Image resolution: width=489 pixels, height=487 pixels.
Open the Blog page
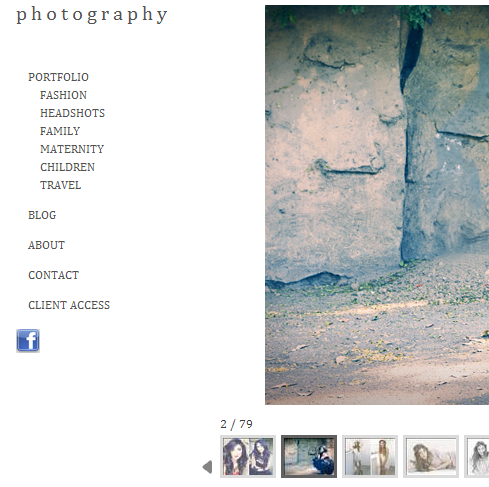(x=42, y=215)
